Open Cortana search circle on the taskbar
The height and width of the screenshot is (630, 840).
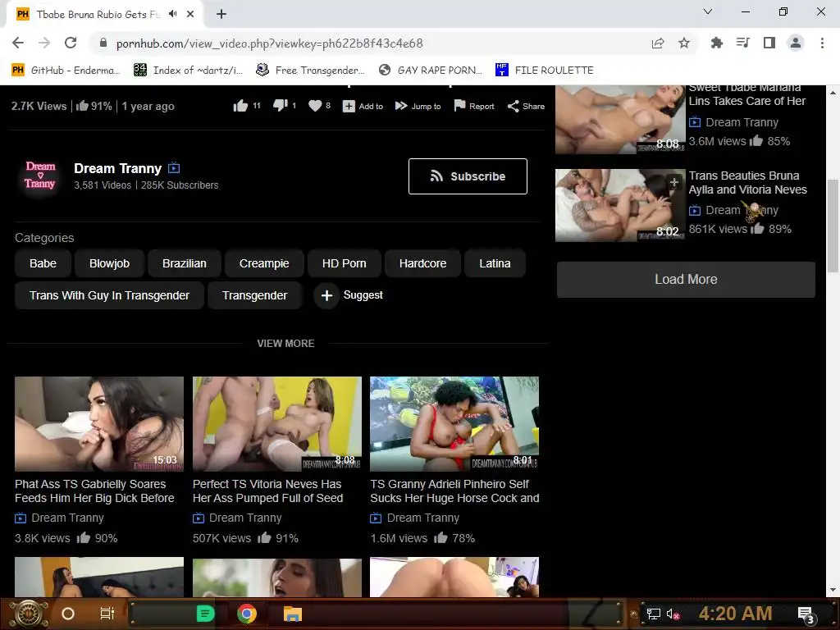(x=68, y=614)
